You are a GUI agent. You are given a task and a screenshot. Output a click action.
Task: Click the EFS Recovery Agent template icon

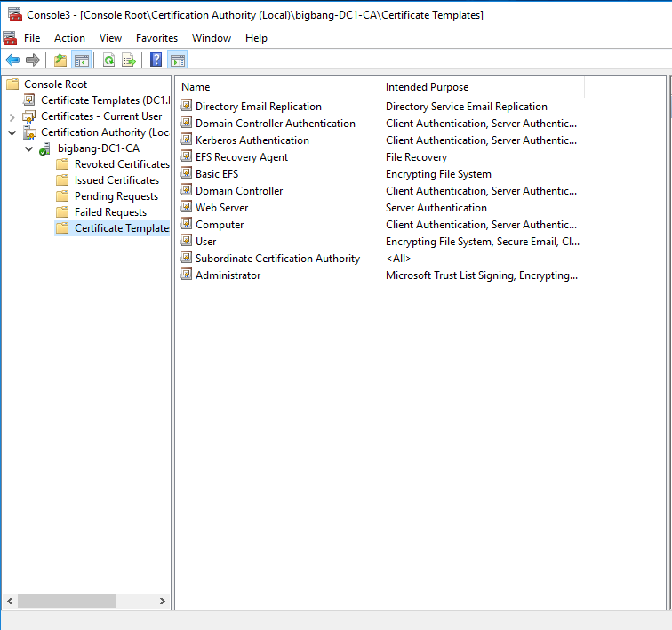click(186, 156)
